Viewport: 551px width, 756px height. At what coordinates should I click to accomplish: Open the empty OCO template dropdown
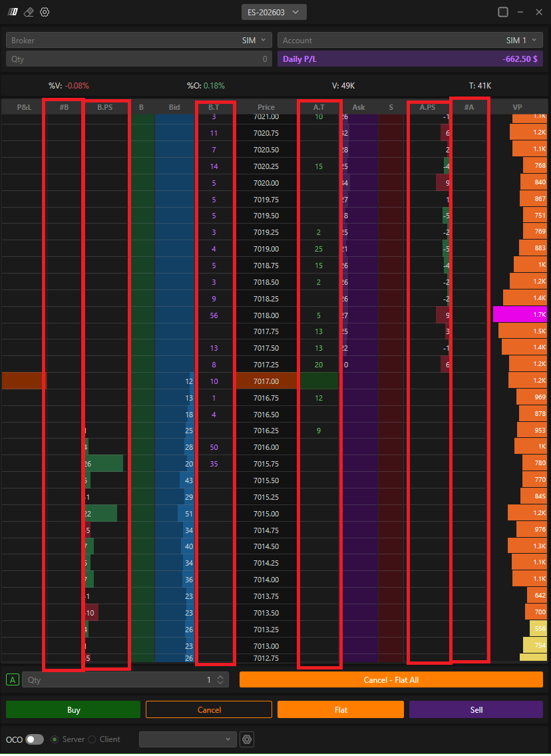(188, 739)
